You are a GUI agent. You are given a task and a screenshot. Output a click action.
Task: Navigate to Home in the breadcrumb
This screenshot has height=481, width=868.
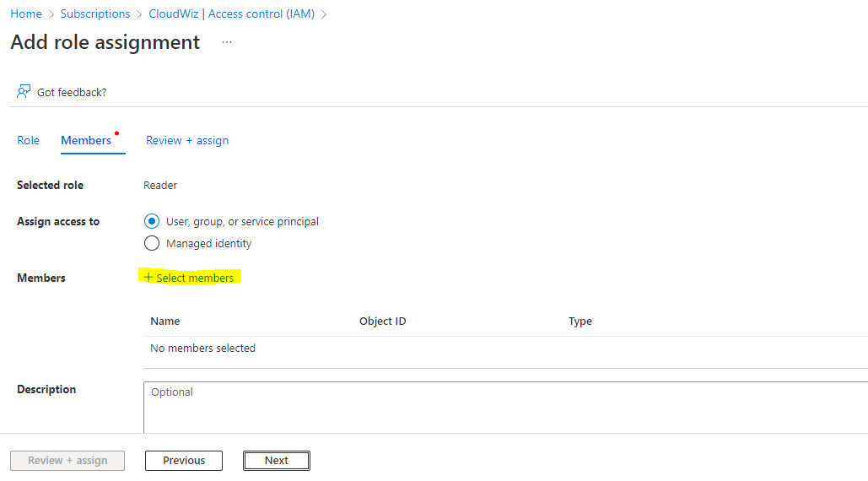[26, 14]
